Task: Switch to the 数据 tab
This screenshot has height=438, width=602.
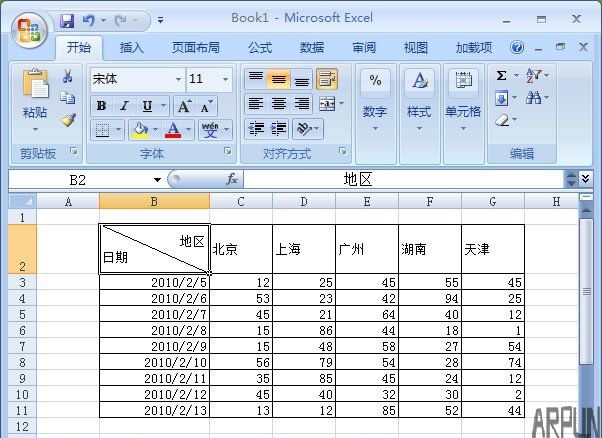Action: point(312,48)
